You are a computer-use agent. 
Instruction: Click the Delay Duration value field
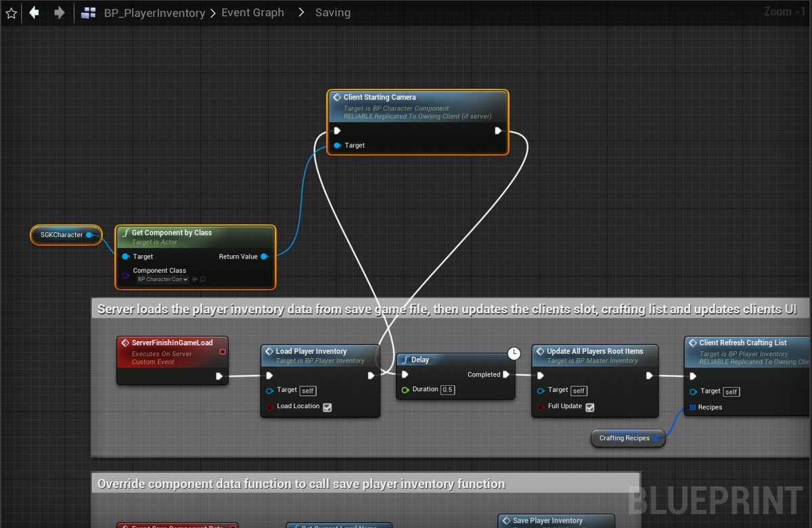tap(448, 390)
